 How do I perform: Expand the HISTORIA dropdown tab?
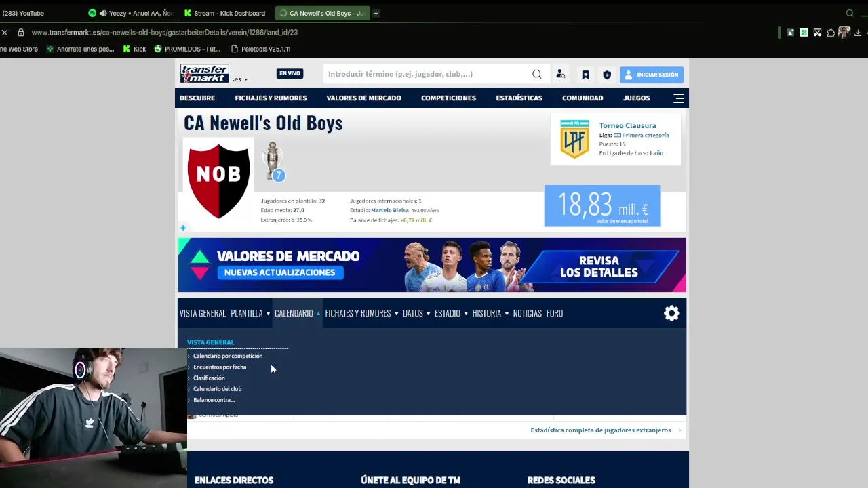[x=490, y=313]
